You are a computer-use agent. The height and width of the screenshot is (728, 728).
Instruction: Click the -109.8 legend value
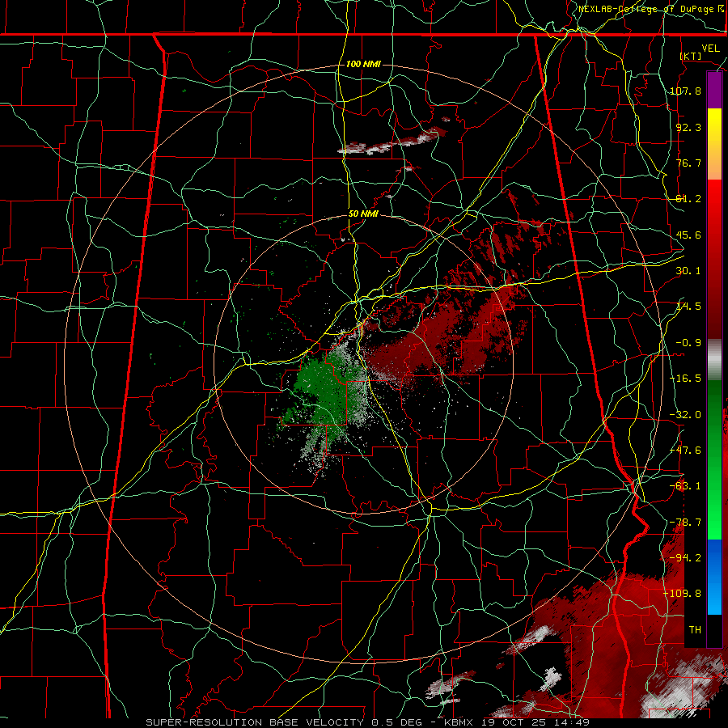click(683, 594)
